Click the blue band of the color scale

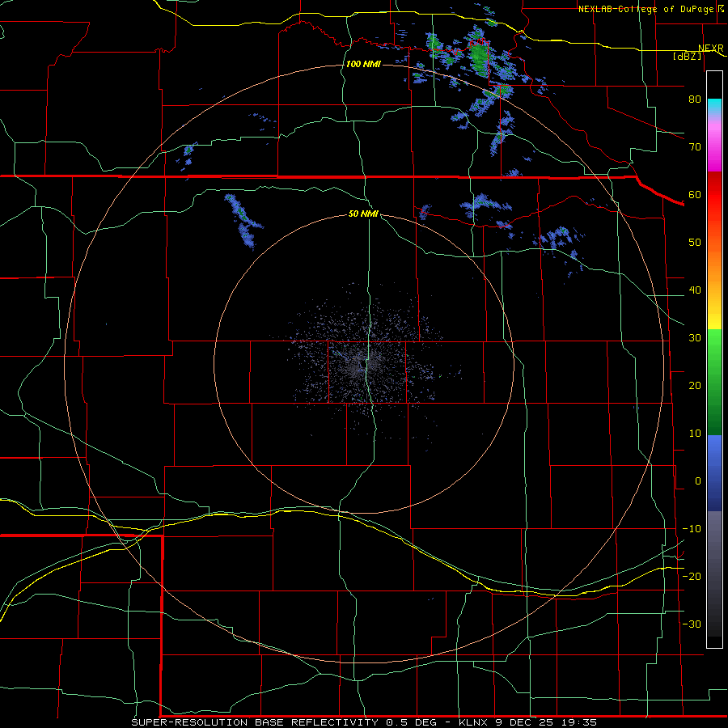[714, 473]
